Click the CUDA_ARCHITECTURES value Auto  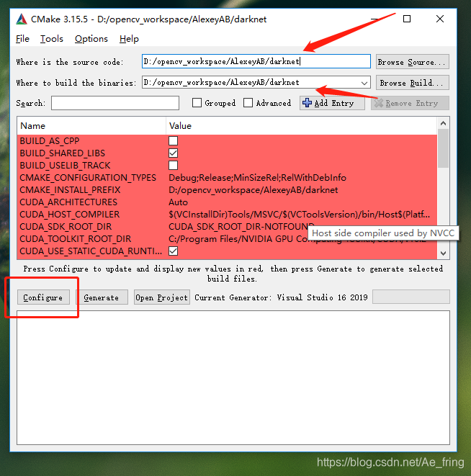179,202
